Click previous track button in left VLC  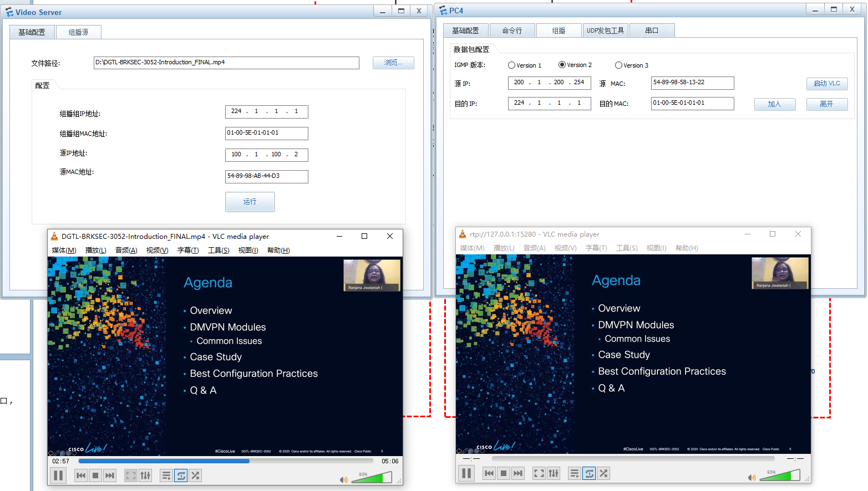tap(81, 475)
